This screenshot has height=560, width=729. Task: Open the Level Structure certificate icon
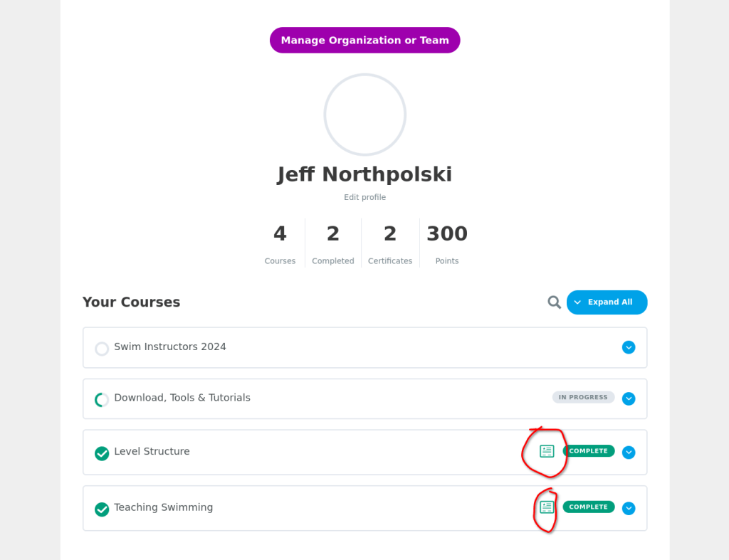pos(547,451)
